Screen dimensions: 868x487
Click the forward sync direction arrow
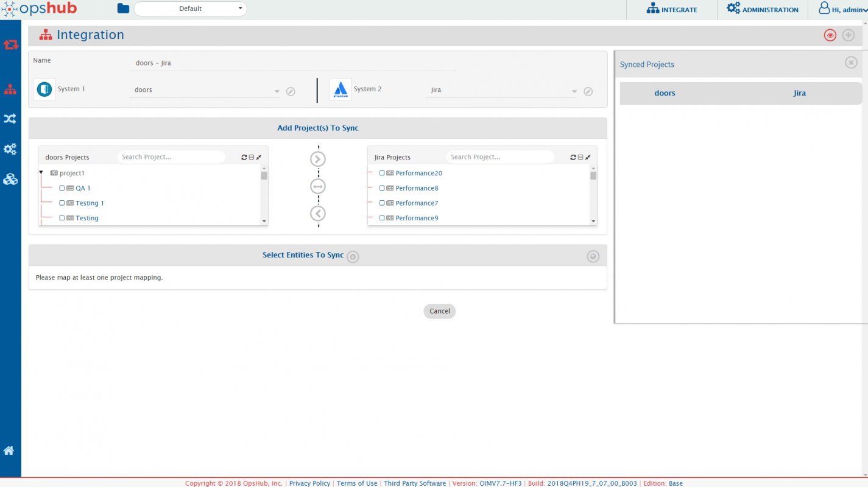pos(318,159)
